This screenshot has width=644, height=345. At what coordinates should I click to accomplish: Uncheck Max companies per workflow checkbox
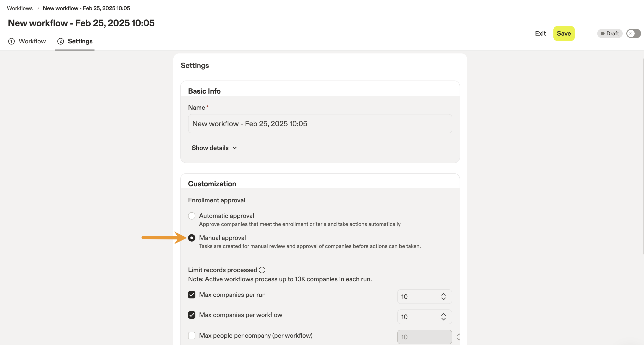tap(192, 315)
